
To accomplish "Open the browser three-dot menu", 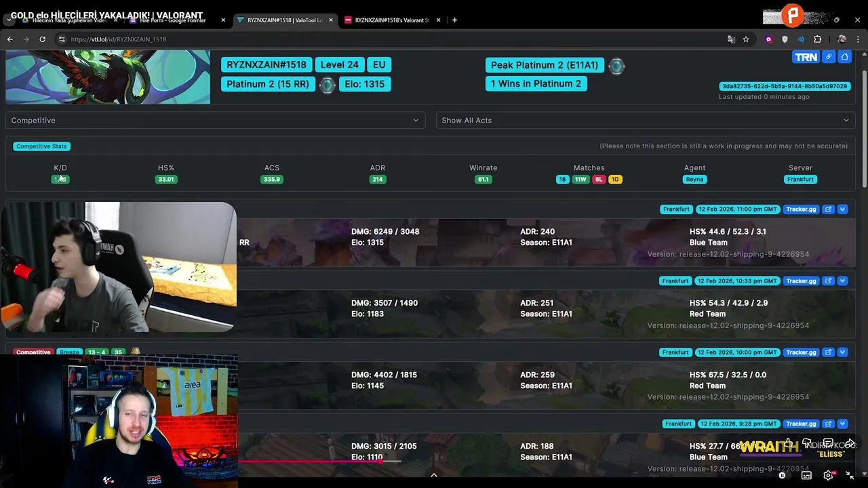I will [858, 39].
